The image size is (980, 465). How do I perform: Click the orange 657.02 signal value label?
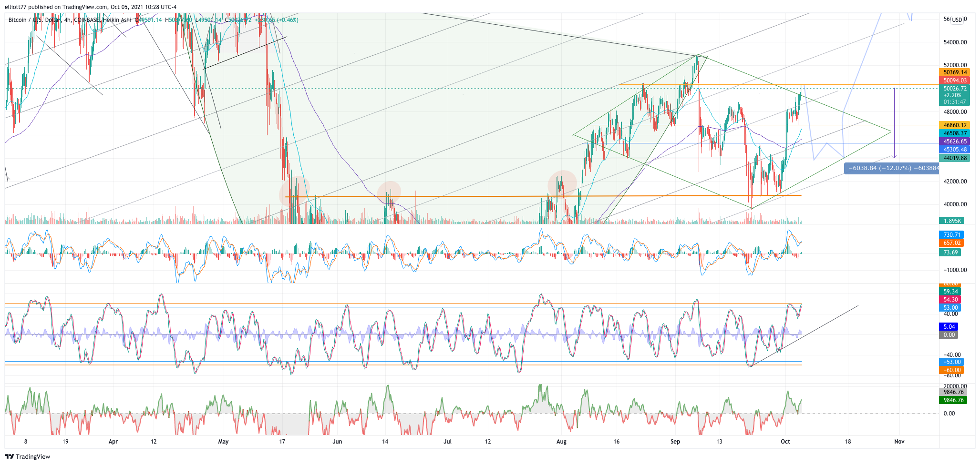(951, 243)
